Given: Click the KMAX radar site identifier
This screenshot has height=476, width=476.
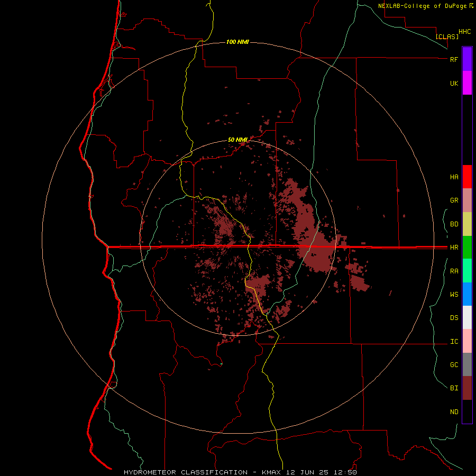Looking at the screenshot, I should point(271,472).
